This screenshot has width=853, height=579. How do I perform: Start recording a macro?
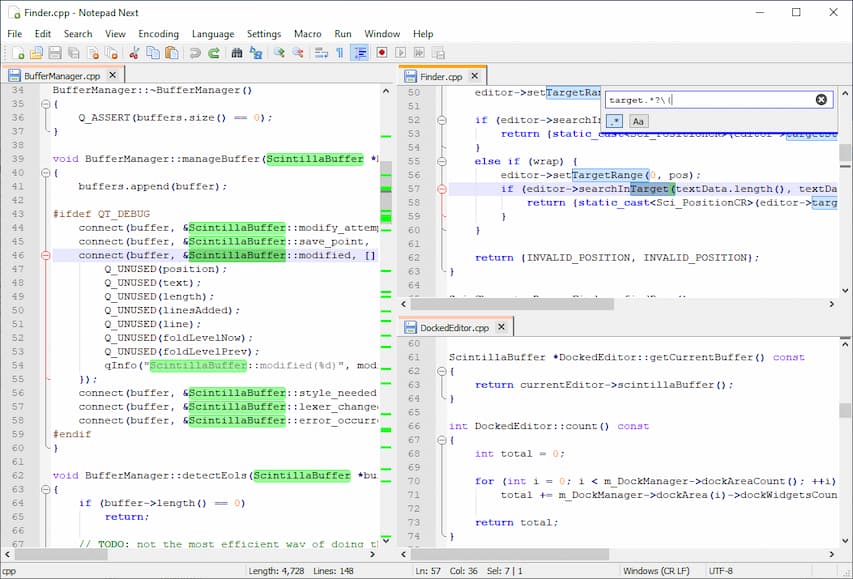tap(382, 53)
